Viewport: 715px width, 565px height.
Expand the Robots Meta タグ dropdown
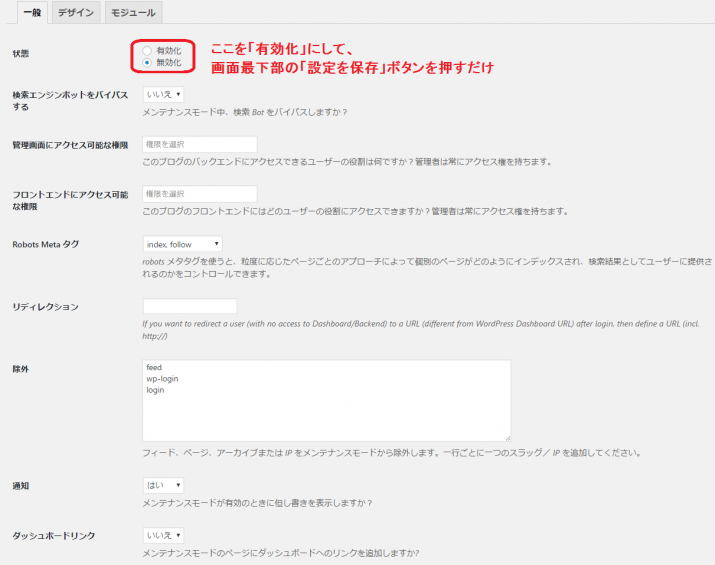182,243
